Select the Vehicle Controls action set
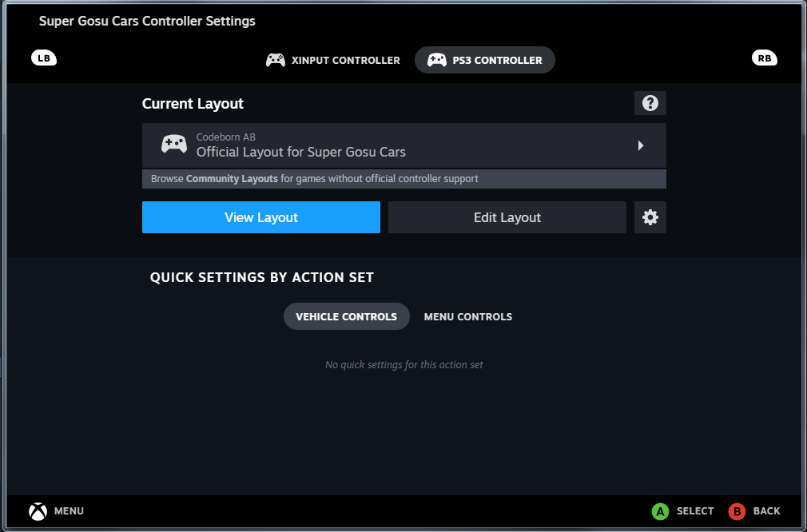Viewport: 807px width, 532px height. (x=347, y=316)
